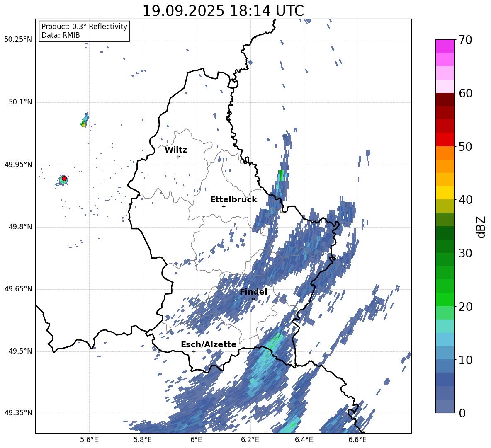Click the Esch/Alzette station cross marker

(x=194, y=351)
